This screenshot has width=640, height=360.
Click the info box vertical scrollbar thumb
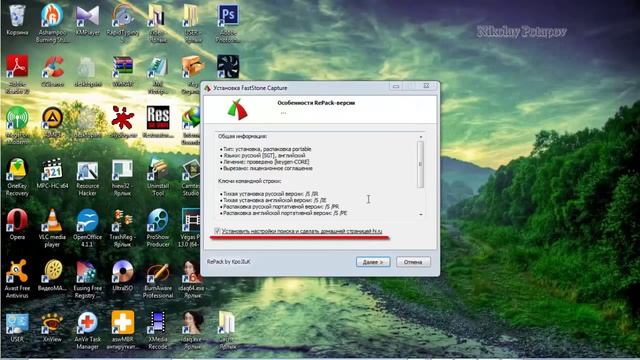[x=420, y=164]
